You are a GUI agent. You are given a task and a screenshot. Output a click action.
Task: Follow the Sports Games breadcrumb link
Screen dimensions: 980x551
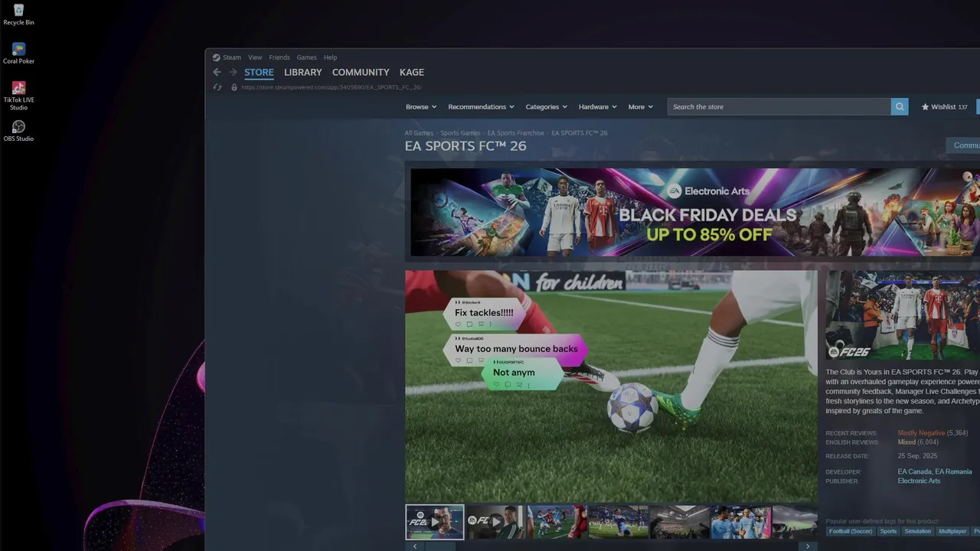coord(460,133)
